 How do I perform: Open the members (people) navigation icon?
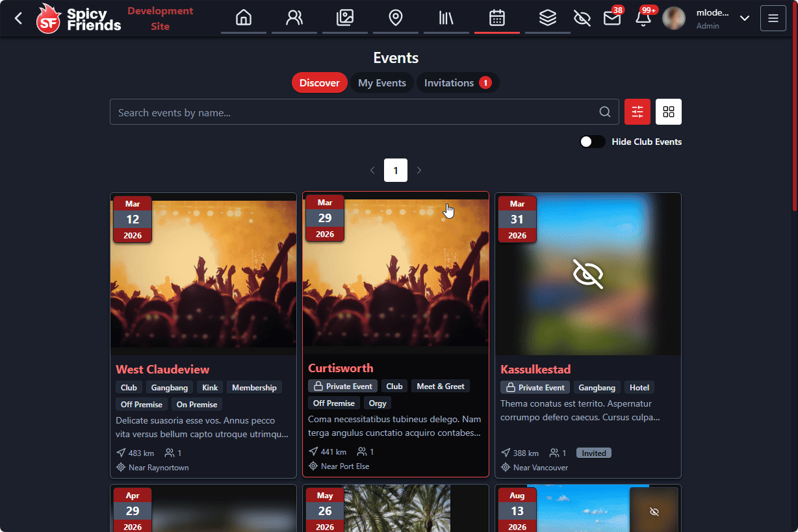(294, 18)
